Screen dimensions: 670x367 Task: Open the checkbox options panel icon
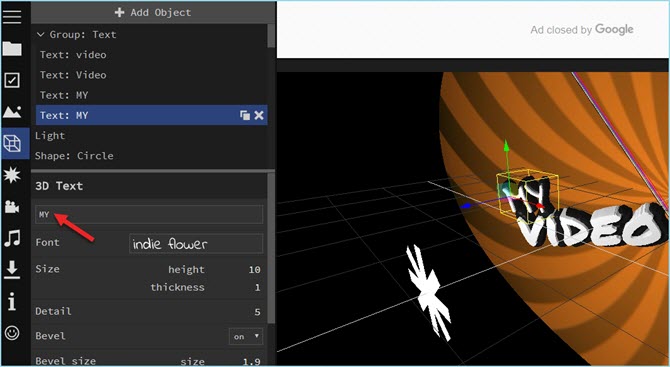(12, 80)
